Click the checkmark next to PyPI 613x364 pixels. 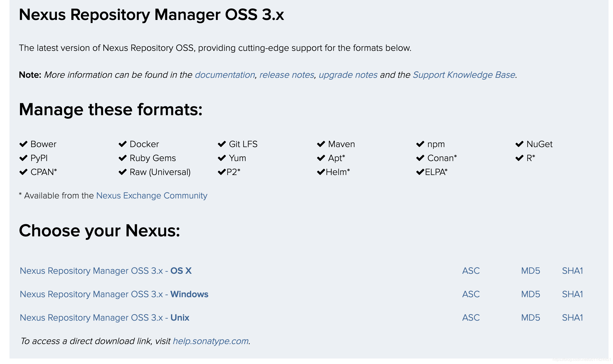(23, 158)
